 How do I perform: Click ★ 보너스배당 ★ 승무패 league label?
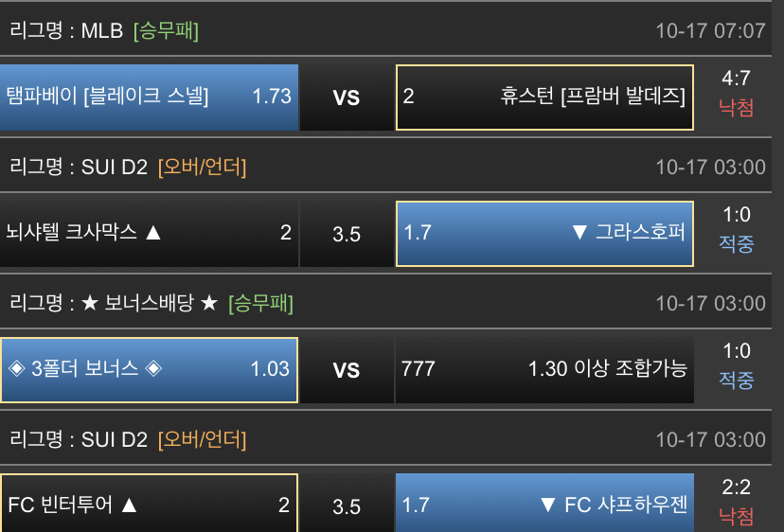tap(151, 304)
